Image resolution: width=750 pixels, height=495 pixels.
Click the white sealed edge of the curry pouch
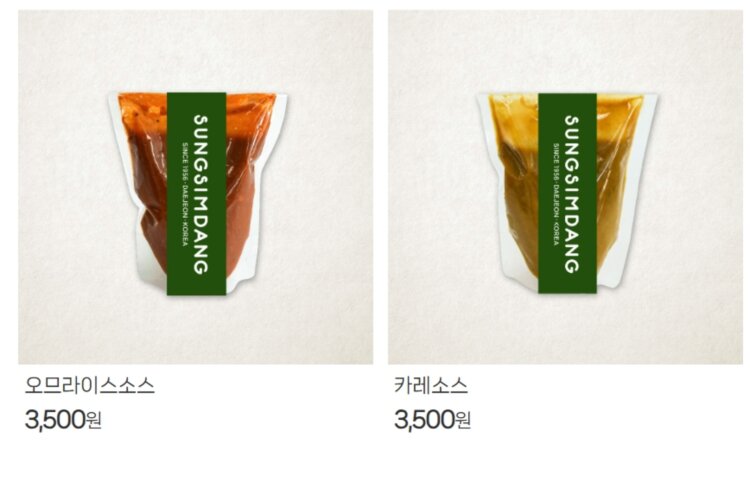pyautogui.click(x=636, y=191)
